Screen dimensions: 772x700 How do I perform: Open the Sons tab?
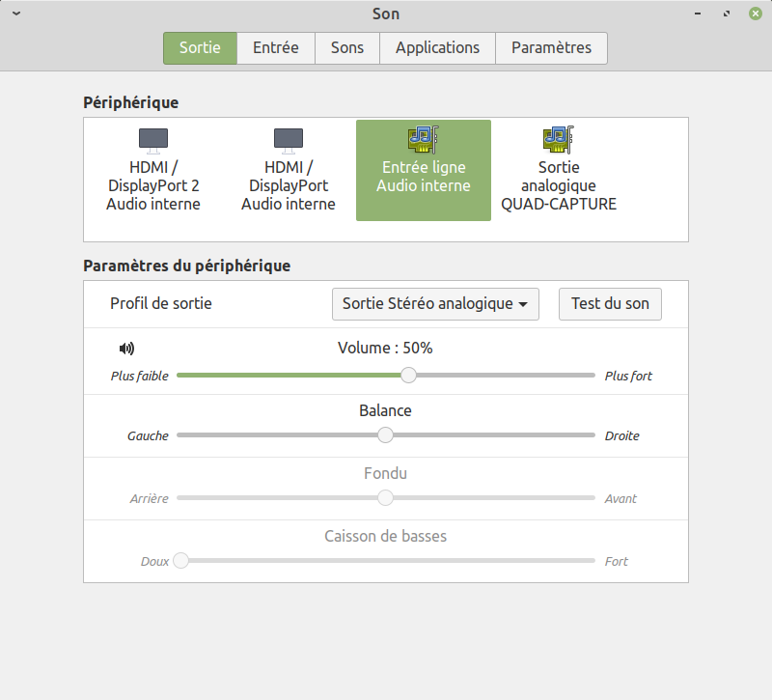tap(347, 47)
